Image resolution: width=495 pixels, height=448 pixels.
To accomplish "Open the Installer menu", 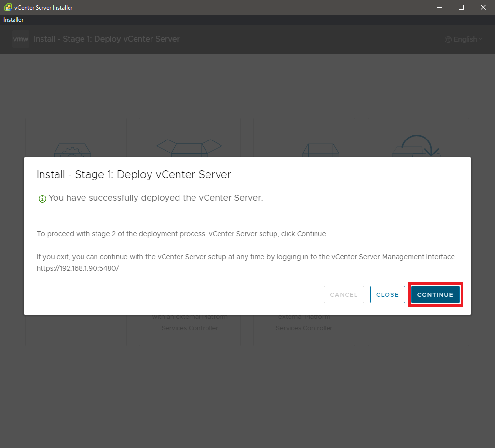I will tap(14, 20).
